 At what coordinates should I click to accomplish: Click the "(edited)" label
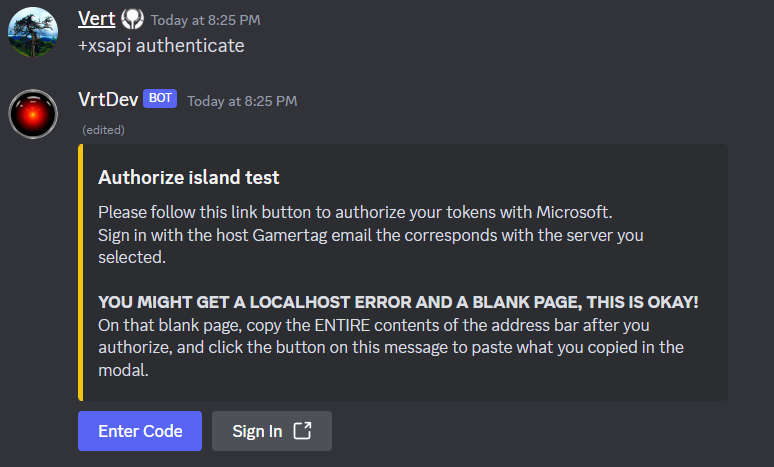tap(103, 129)
